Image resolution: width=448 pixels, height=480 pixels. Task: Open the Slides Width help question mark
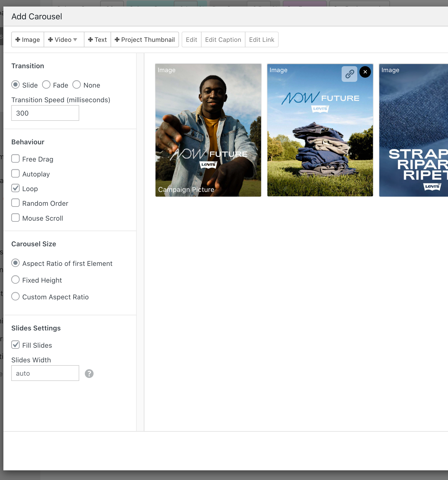(x=89, y=374)
